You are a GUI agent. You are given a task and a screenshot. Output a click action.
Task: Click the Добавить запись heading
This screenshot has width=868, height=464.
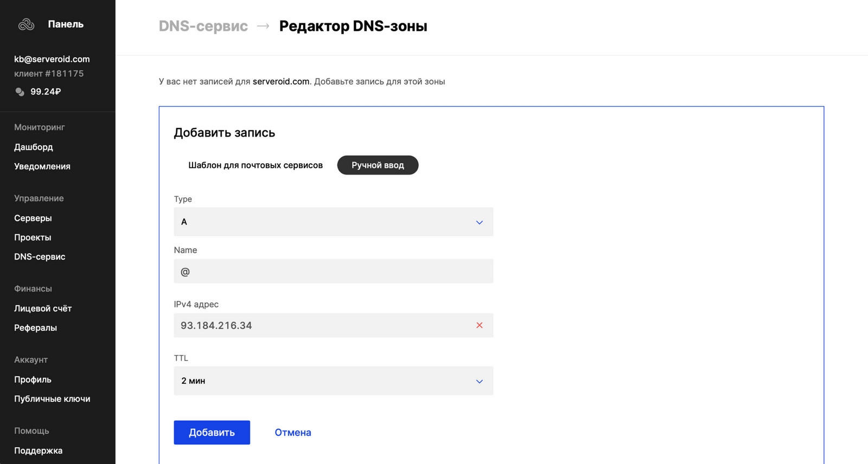tap(225, 133)
